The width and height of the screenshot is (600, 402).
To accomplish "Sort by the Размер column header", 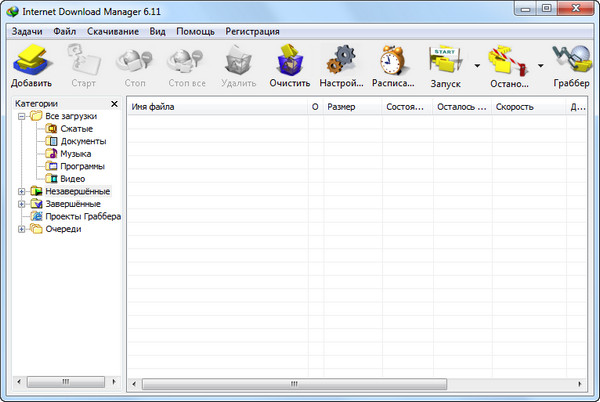I will pyautogui.click(x=352, y=106).
